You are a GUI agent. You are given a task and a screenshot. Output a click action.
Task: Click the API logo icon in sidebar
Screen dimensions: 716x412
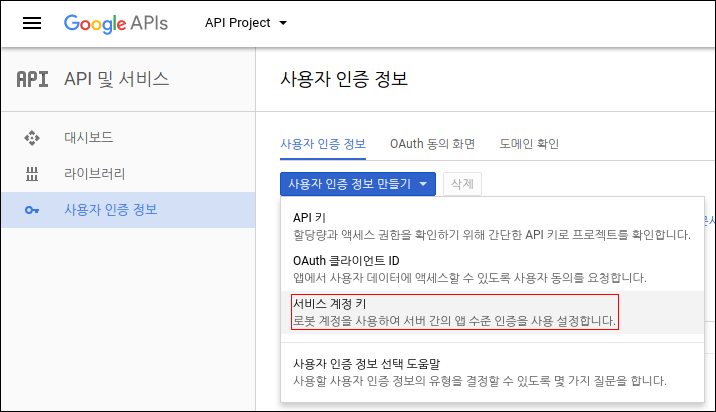(32, 79)
